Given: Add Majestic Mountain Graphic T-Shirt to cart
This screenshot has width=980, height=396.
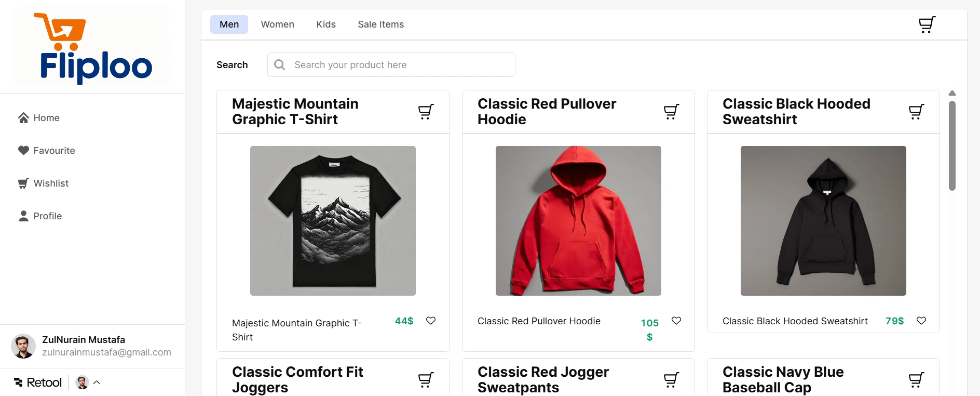Looking at the screenshot, I should 425,111.
